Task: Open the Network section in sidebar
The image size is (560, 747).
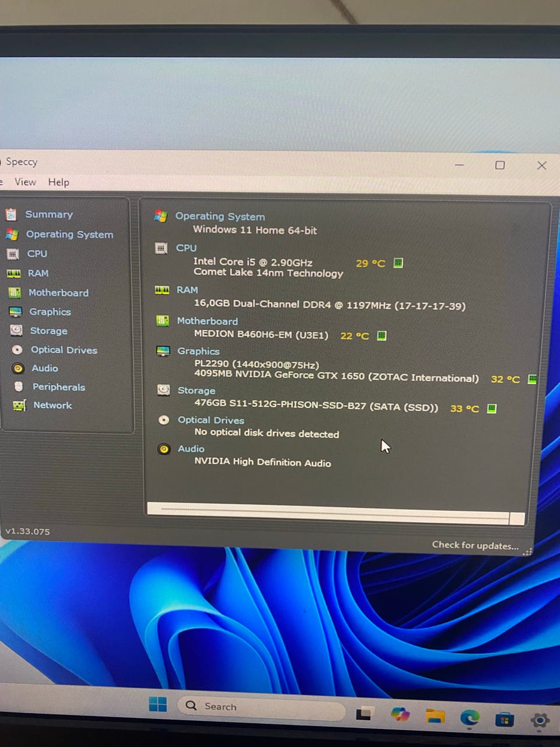Action: (52, 405)
